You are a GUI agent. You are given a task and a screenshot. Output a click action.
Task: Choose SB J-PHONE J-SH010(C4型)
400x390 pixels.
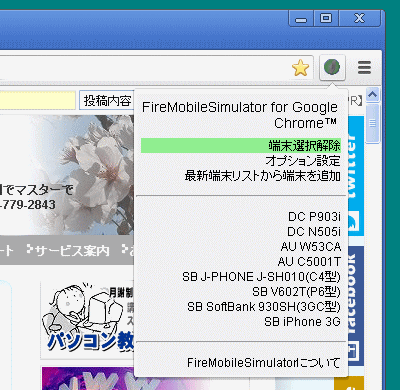click(261, 277)
